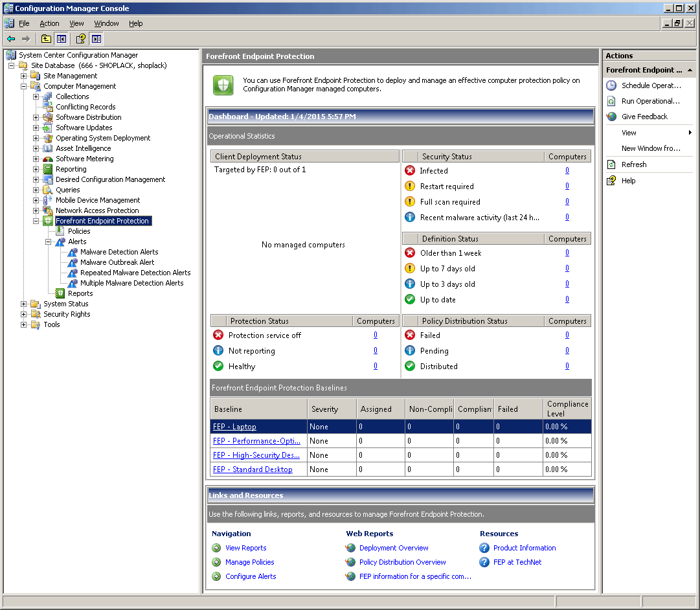Click the FEP at TechNet question icon
Screen dimensions: 700x610
484,562
